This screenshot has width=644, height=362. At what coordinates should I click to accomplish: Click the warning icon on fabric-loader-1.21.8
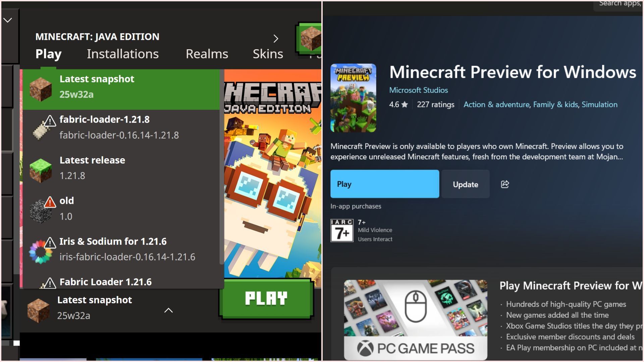click(x=50, y=121)
